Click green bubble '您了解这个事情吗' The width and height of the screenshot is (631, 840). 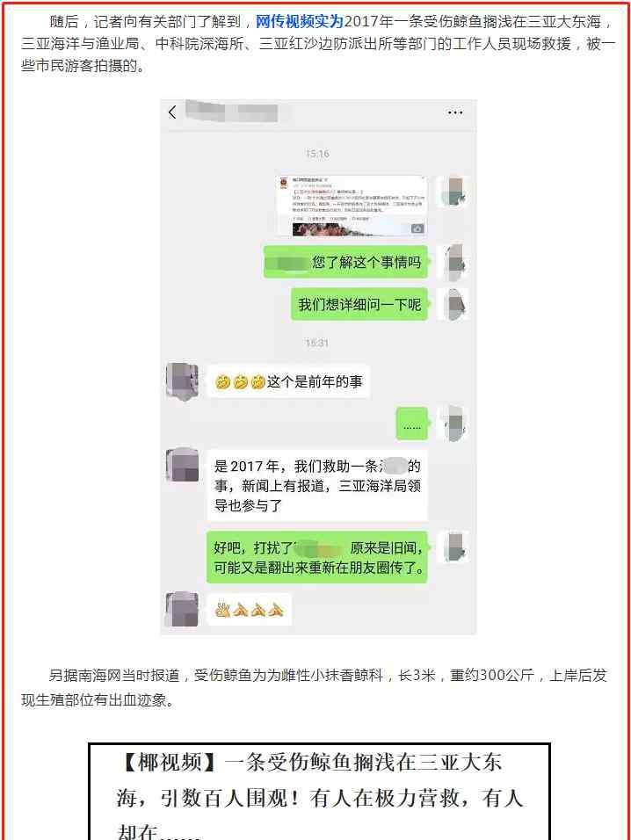[345, 262]
